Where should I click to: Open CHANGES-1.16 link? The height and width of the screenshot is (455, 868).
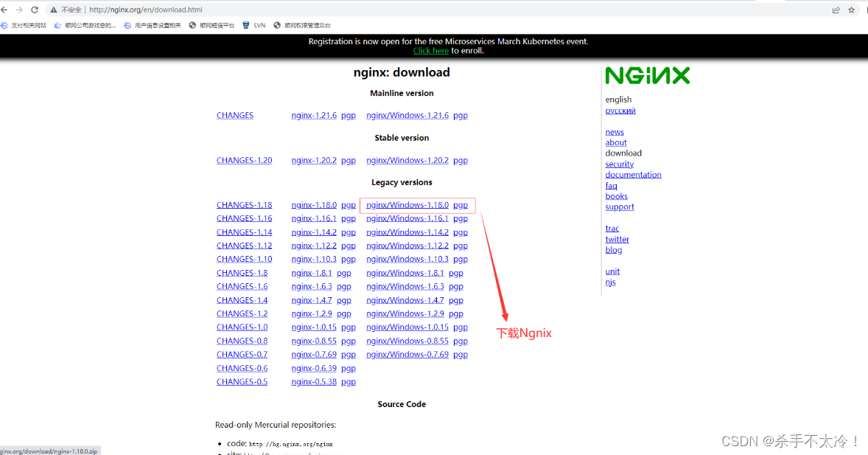click(x=244, y=218)
